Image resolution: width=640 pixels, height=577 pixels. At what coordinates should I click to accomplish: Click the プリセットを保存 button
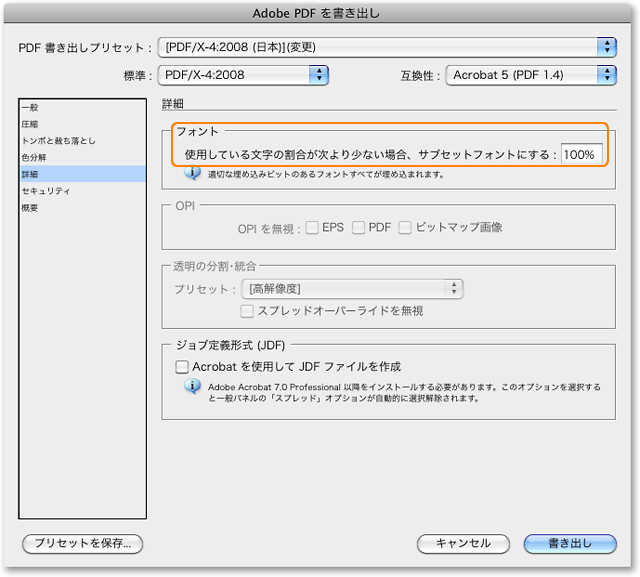(x=83, y=544)
